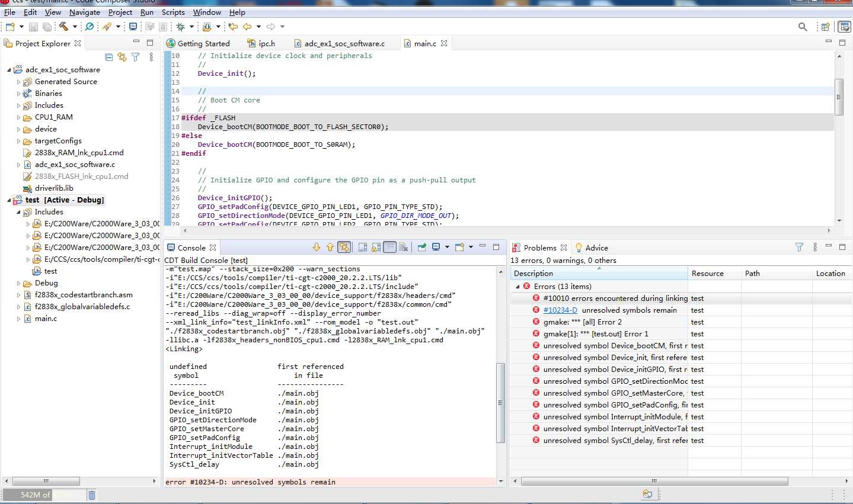Switch to the Advice tab
This screenshot has width=853, height=504.
coord(596,248)
